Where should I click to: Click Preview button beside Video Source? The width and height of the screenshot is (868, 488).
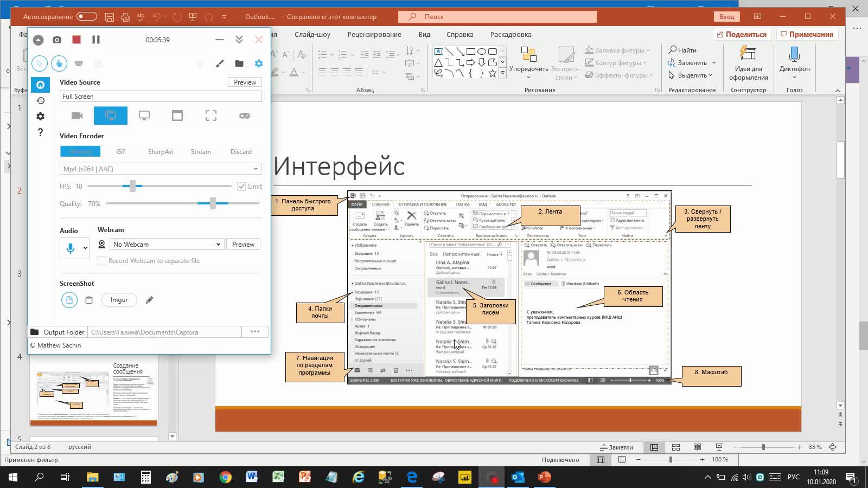pyautogui.click(x=245, y=82)
